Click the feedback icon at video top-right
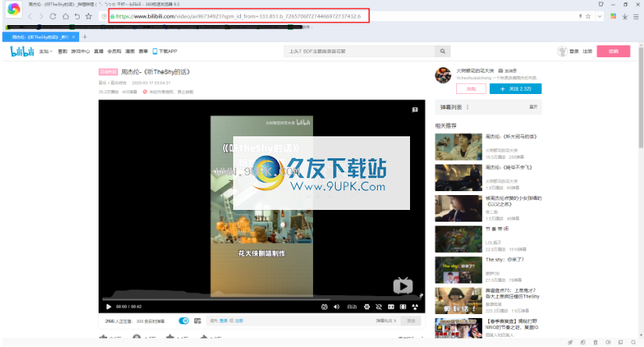 pos(415,110)
